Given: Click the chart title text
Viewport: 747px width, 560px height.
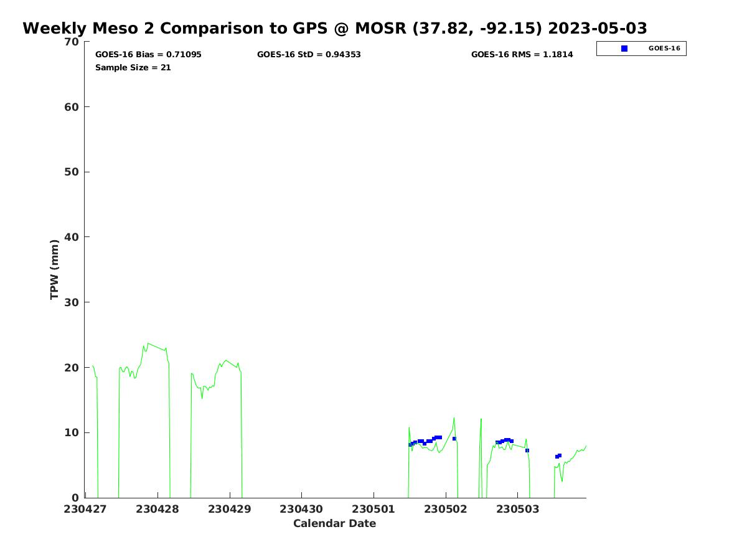Looking at the screenshot, I should 335,29.
